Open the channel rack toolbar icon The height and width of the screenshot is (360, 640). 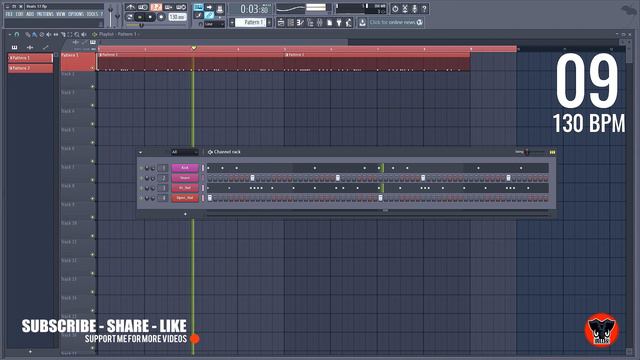[291, 22]
